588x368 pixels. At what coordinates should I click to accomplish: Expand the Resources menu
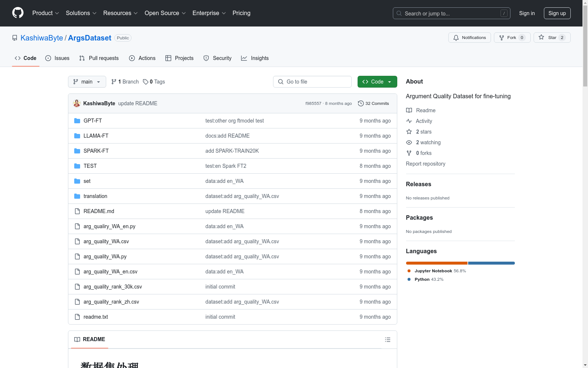point(121,13)
